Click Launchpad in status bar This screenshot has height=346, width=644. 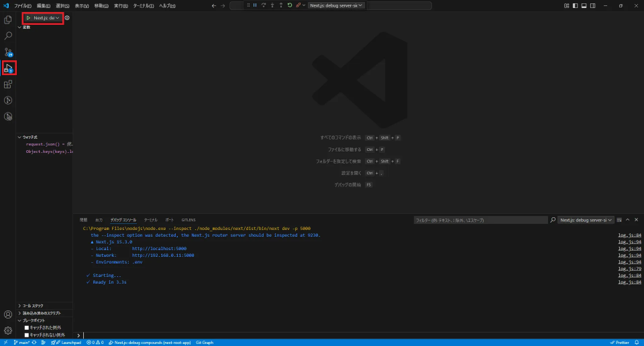[x=68, y=342]
